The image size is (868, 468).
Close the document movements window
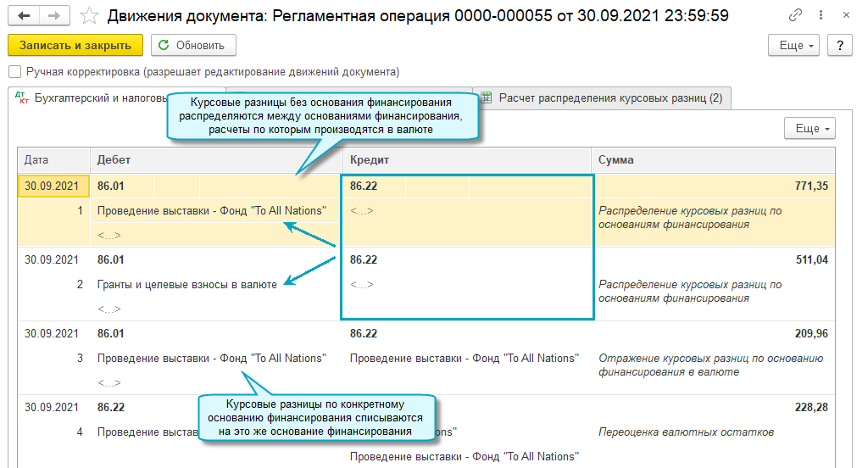pyautogui.click(x=846, y=15)
